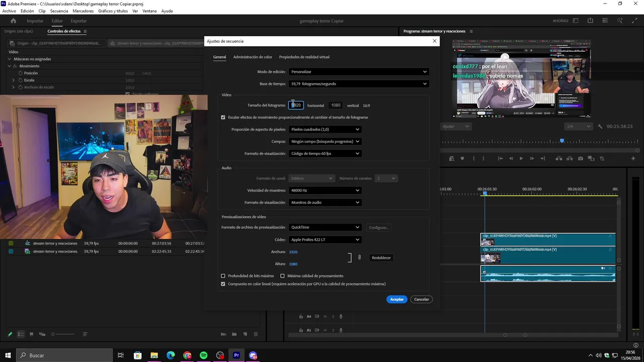Mark In point in Program monitor

[473, 158]
